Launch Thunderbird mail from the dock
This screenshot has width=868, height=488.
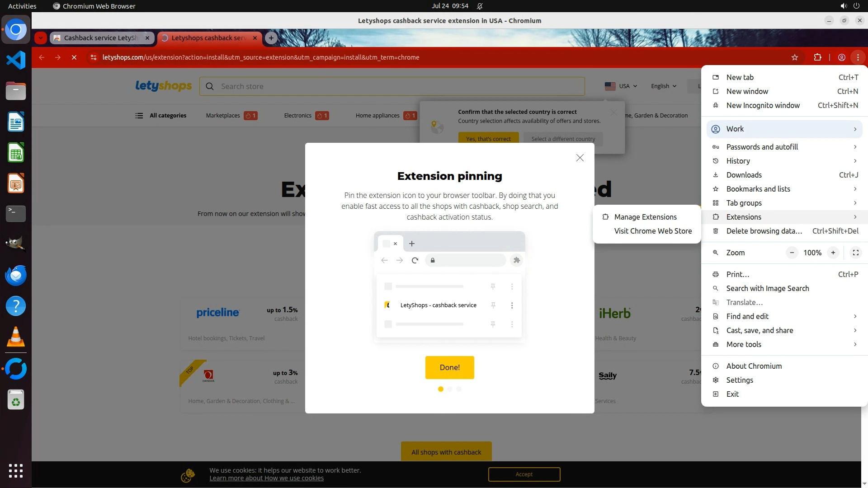pos(16,275)
